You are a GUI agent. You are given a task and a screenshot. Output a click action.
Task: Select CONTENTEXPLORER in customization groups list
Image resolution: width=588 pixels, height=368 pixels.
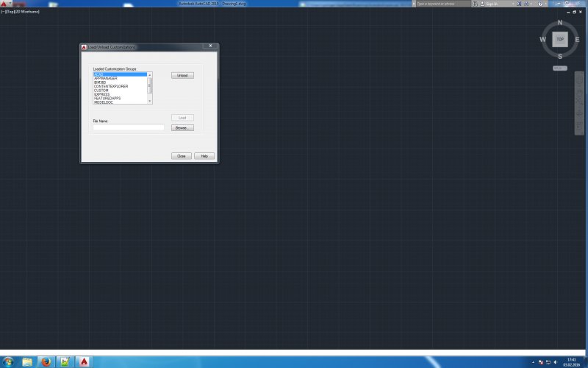tap(120, 86)
